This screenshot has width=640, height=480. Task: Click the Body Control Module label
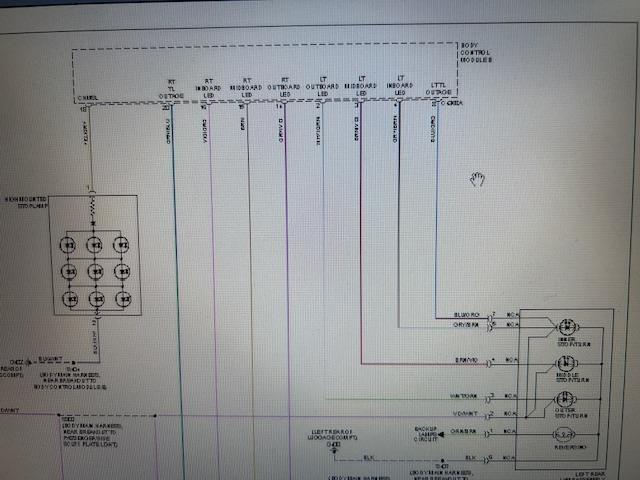pyautogui.click(x=476, y=53)
